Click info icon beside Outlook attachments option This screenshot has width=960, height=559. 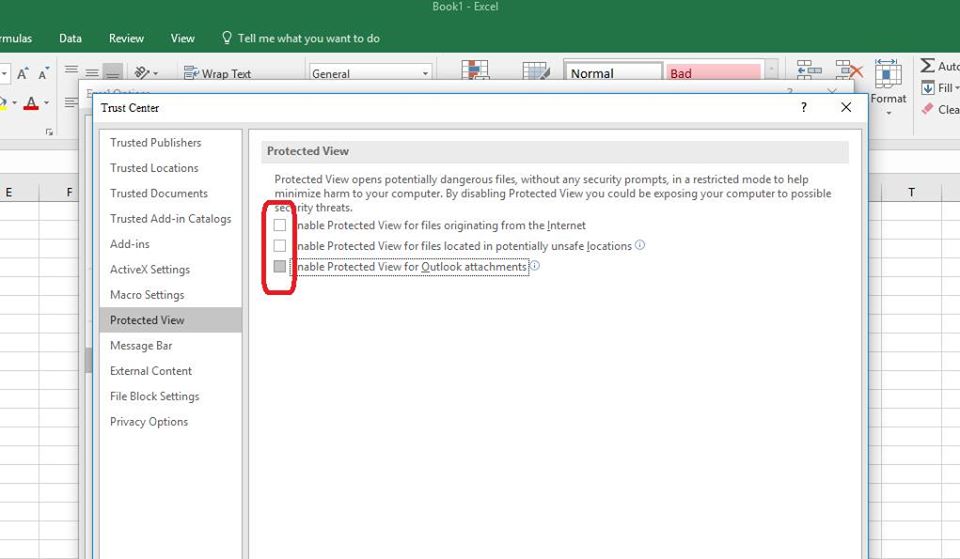(x=534, y=266)
